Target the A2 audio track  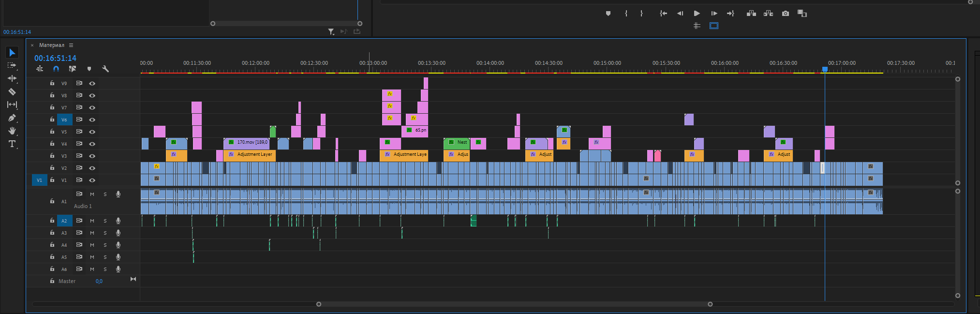click(64, 221)
